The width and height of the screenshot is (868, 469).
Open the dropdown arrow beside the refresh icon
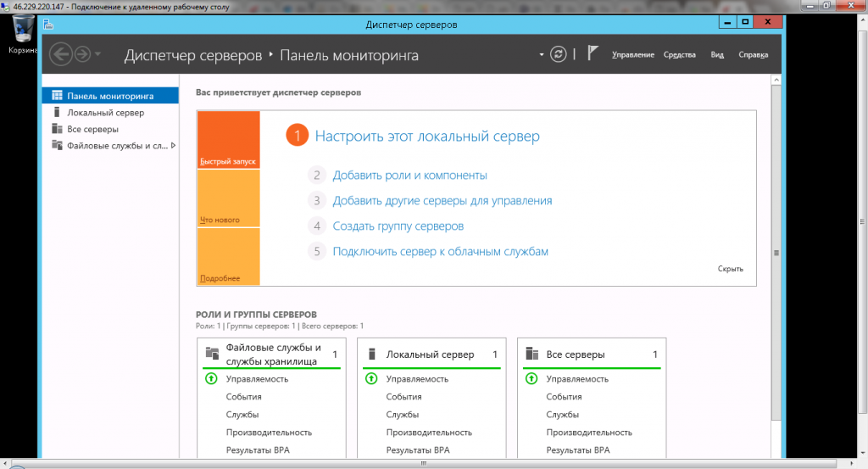(542, 54)
